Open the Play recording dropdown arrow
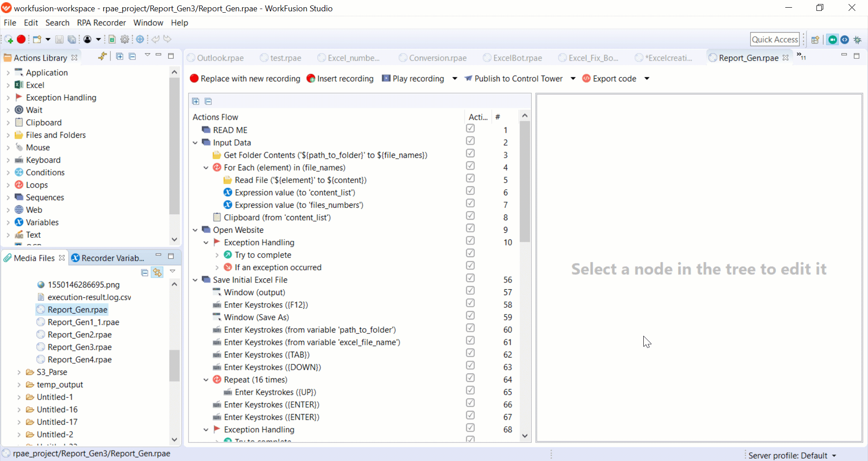This screenshot has height=461, width=868. [x=455, y=79]
